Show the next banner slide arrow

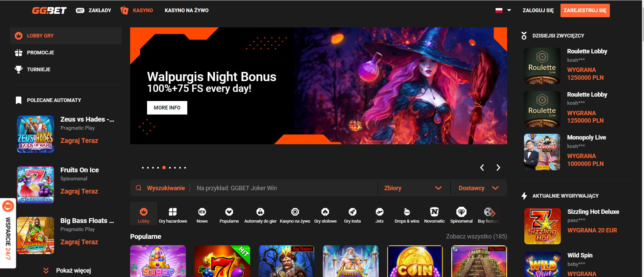(498, 168)
